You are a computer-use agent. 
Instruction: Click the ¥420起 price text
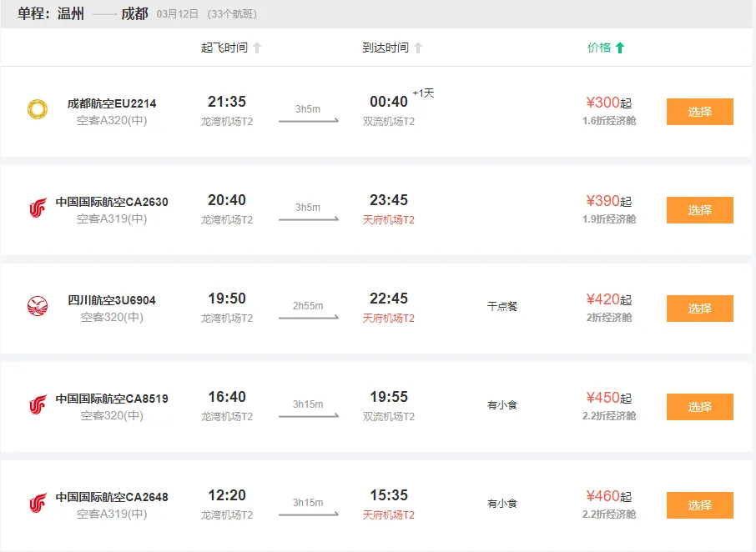tap(608, 299)
